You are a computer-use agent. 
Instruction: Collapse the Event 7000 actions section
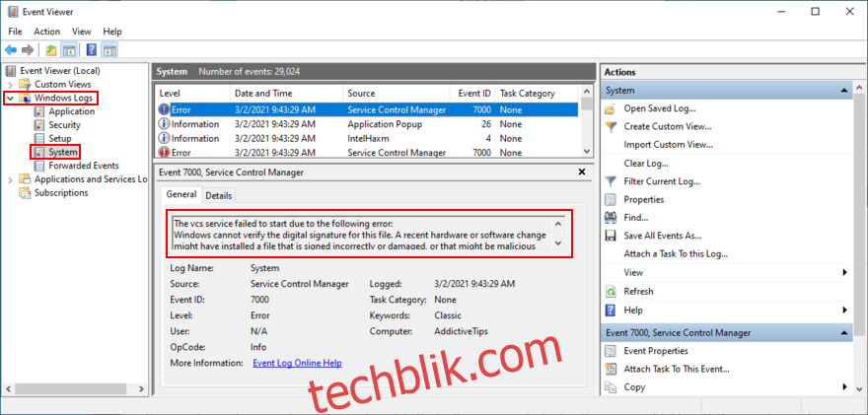point(843,333)
